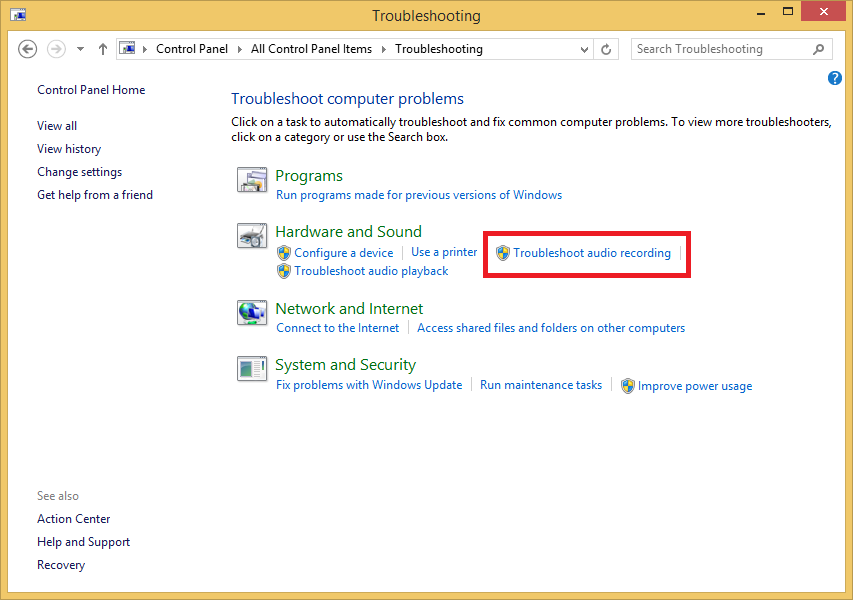The width and height of the screenshot is (853, 600).
Task: Open the Hardware and Sound heading
Action: [348, 232]
